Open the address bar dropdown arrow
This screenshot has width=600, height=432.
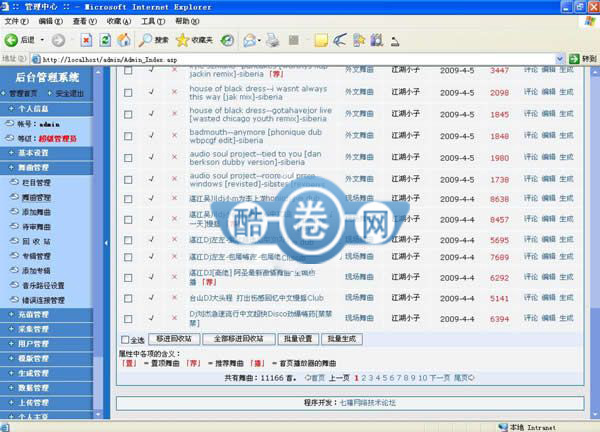point(559,59)
